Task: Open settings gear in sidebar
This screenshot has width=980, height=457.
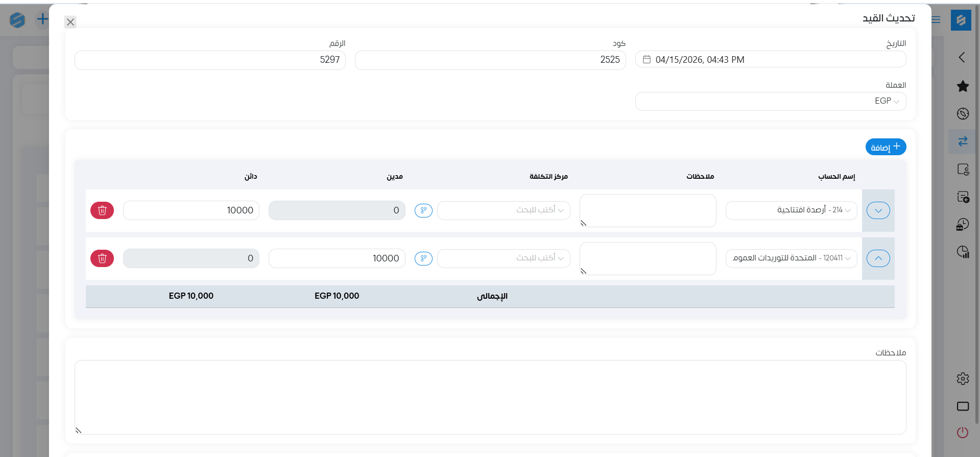Action: (963, 378)
